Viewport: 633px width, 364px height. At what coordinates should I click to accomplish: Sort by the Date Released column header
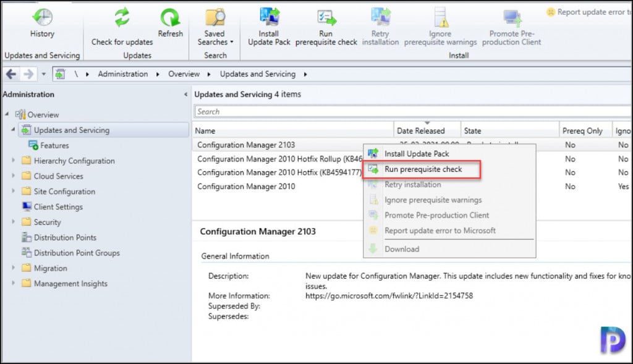427,131
